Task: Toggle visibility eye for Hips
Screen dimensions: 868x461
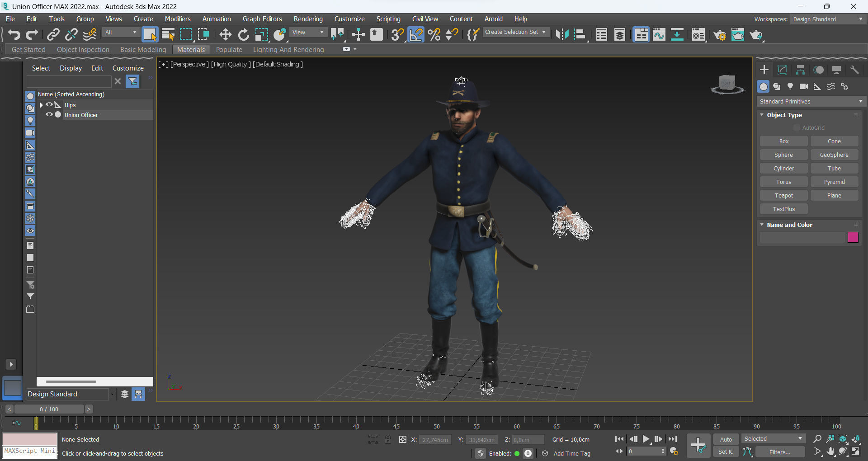Action: (49, 105)
